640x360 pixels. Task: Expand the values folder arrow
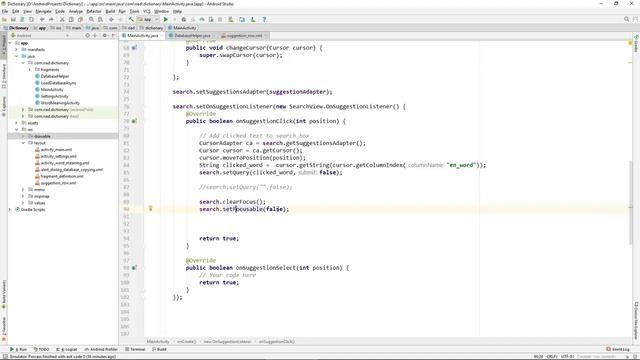[23, 203]
